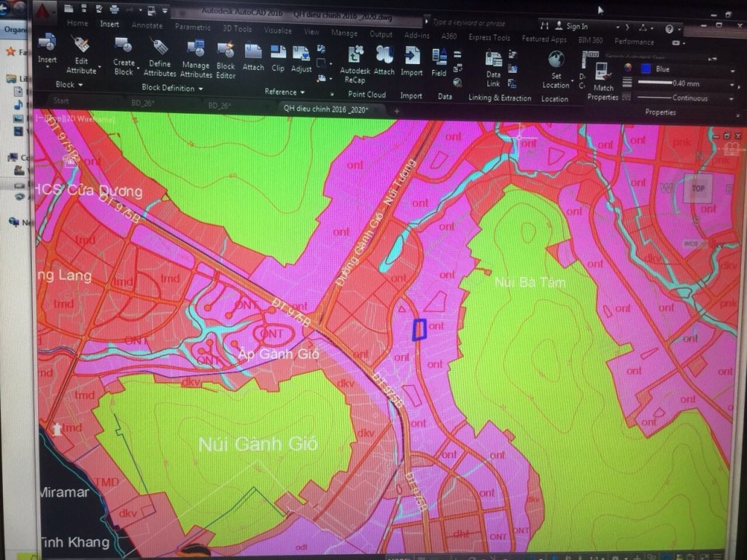Switch to the Start drawing tab

tap(61, 101)
